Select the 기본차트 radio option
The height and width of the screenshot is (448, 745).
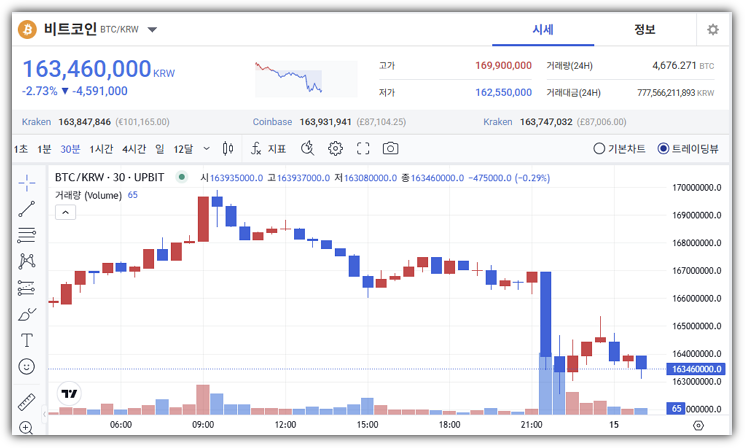tap(619, 149)
